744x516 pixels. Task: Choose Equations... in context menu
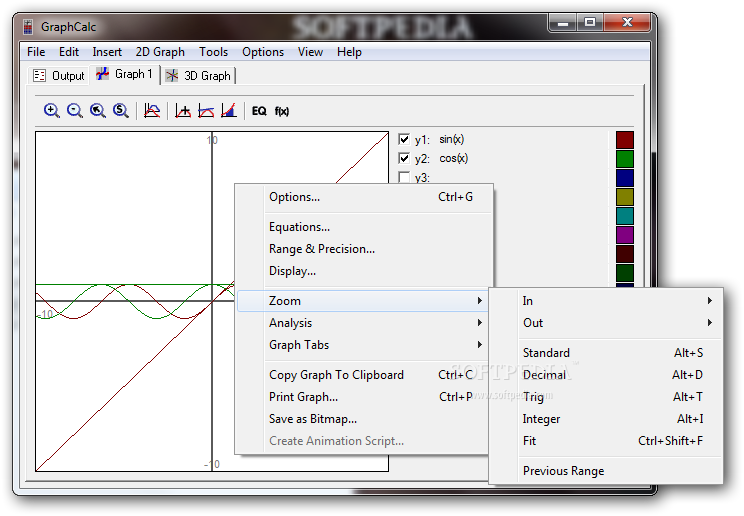364,227
